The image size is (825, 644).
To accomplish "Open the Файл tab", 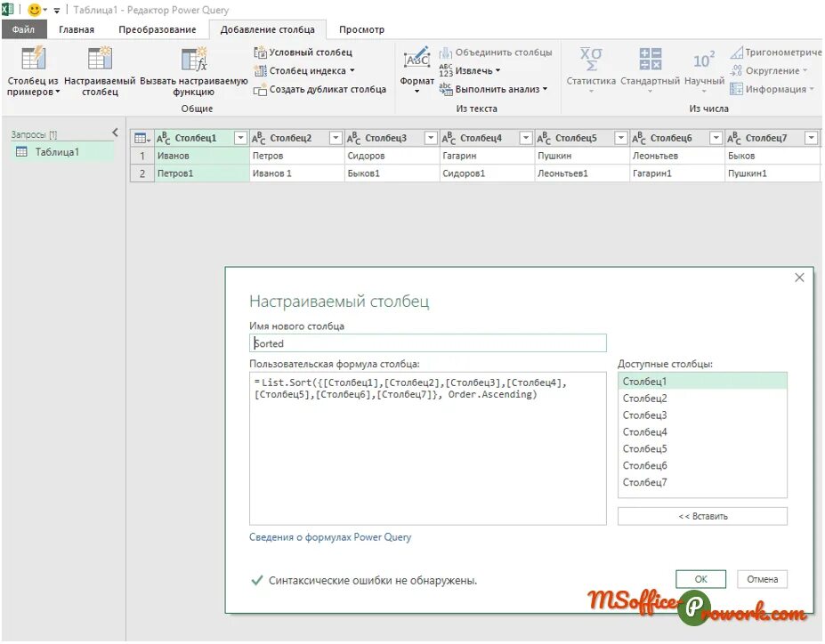I will pyautogui.click(x=24, y=29).
